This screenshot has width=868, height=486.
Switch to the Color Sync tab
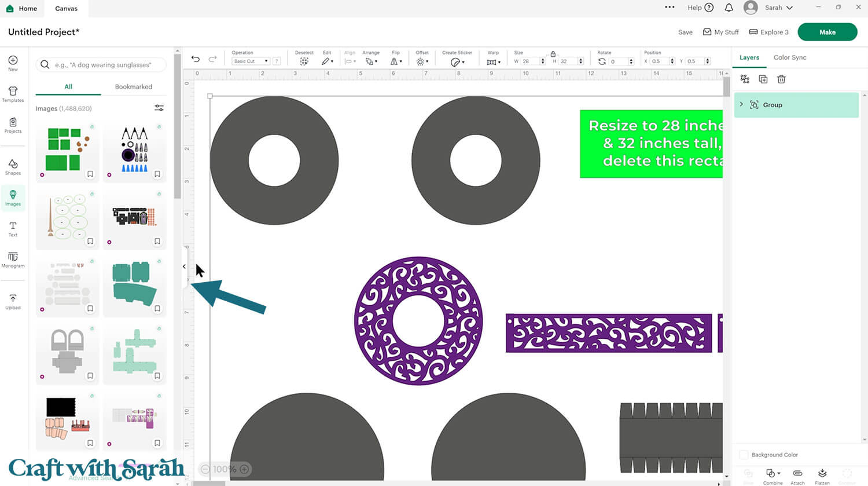[x=789, y=57]
